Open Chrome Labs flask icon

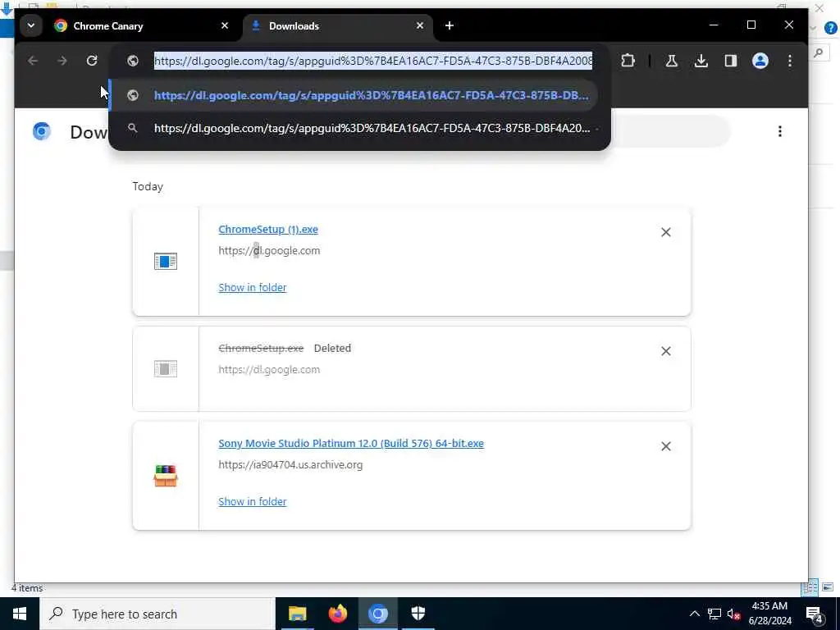click(x=671, y=61)
